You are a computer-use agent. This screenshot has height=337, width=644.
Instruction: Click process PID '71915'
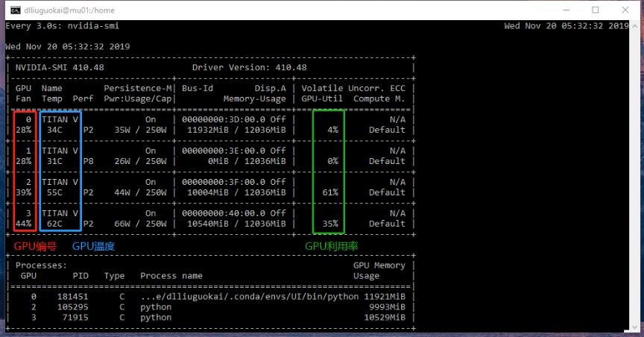pos(75,318)
